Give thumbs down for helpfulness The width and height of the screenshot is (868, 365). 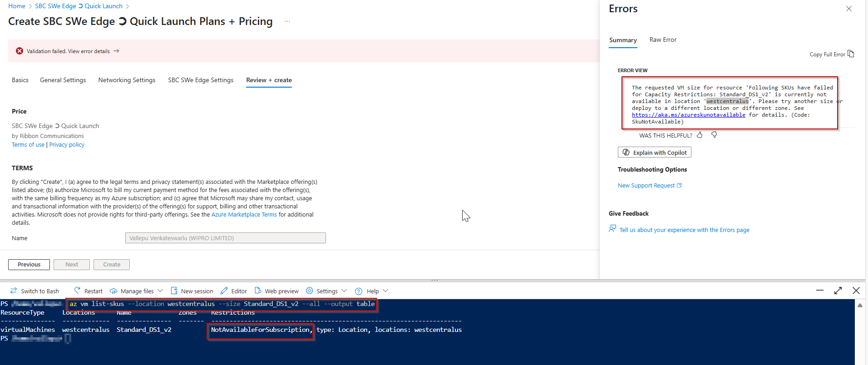click(x=714, y=135)
